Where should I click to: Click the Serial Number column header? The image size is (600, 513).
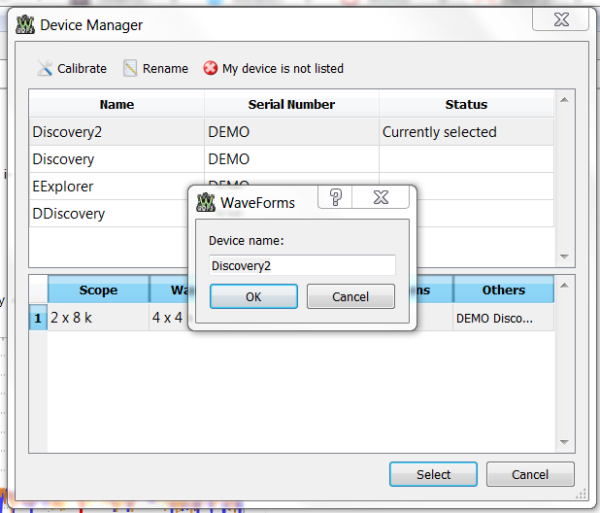(292, 104)
